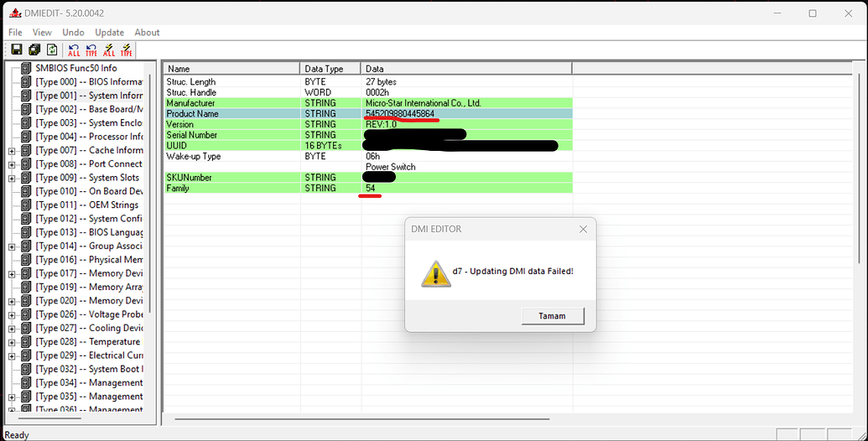Close the DMI EDITOR dialog with X
The width and height of the screenshot is (868, 441).
point(583,229)
